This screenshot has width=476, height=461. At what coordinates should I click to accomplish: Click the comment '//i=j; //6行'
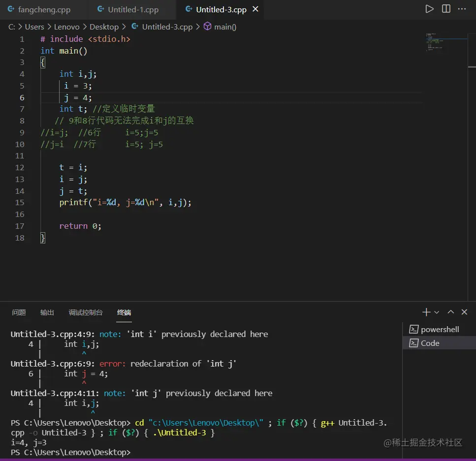pos(71,133)
